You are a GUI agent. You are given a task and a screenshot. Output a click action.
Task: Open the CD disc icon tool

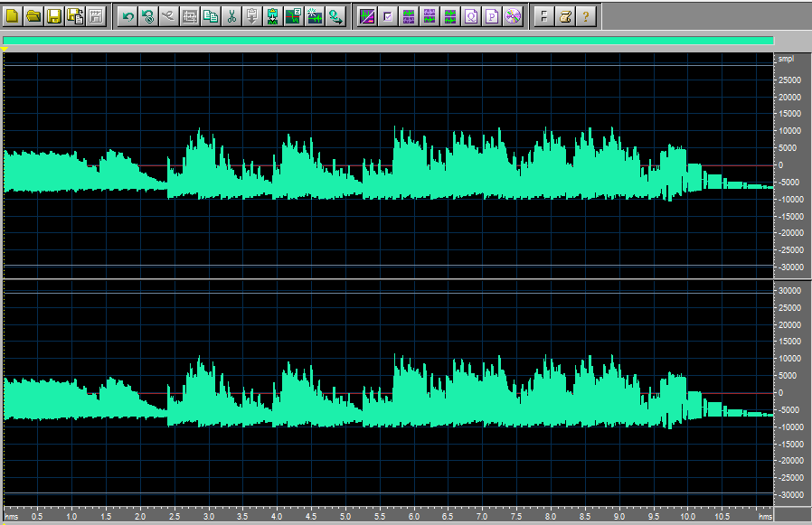(513, 15)
